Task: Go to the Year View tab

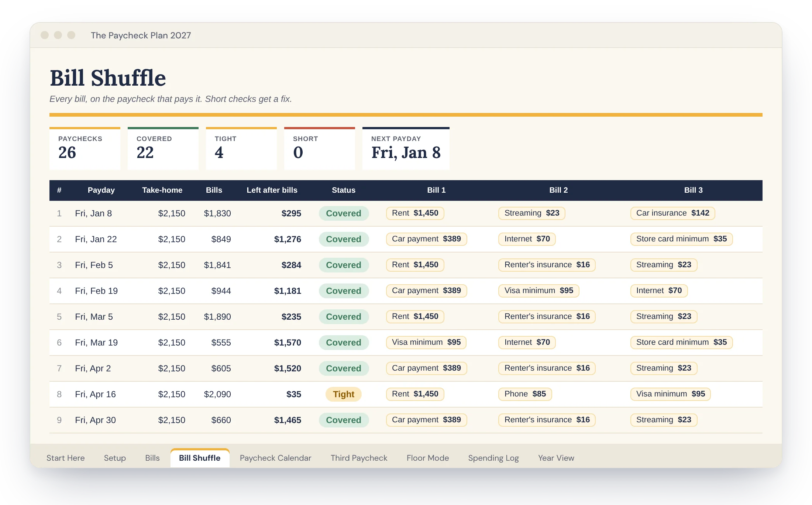Action: (x=556, y=458)
